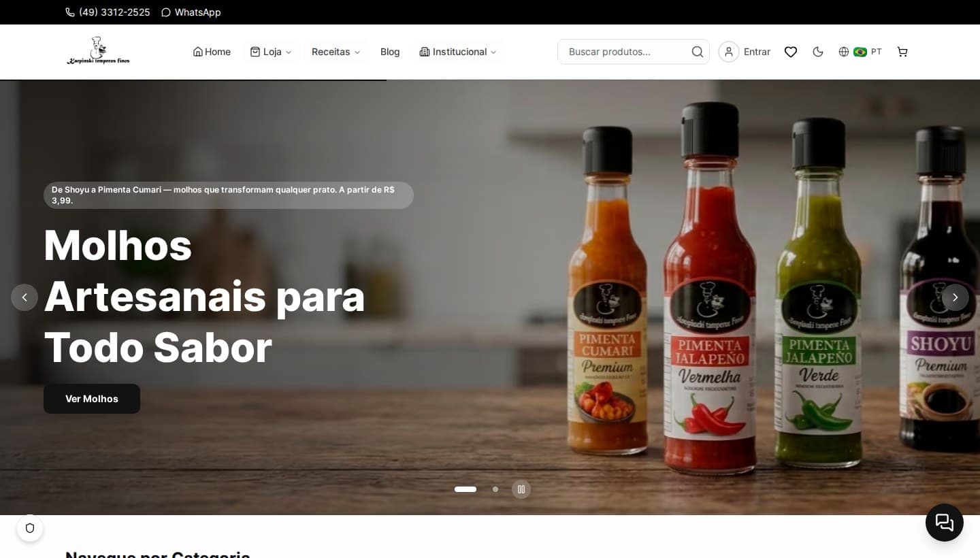Expand the Loja dropdown menu
This screenshot has width=980, height=558.
tap(271, 52)
